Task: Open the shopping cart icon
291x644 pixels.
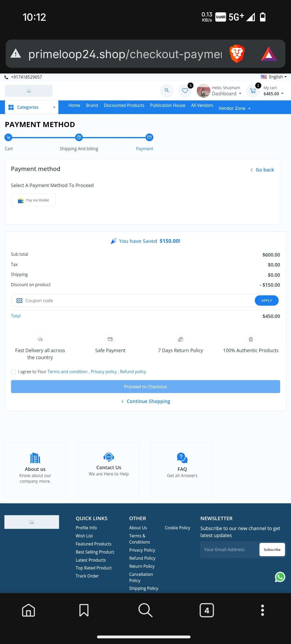Action: (253, 91)
